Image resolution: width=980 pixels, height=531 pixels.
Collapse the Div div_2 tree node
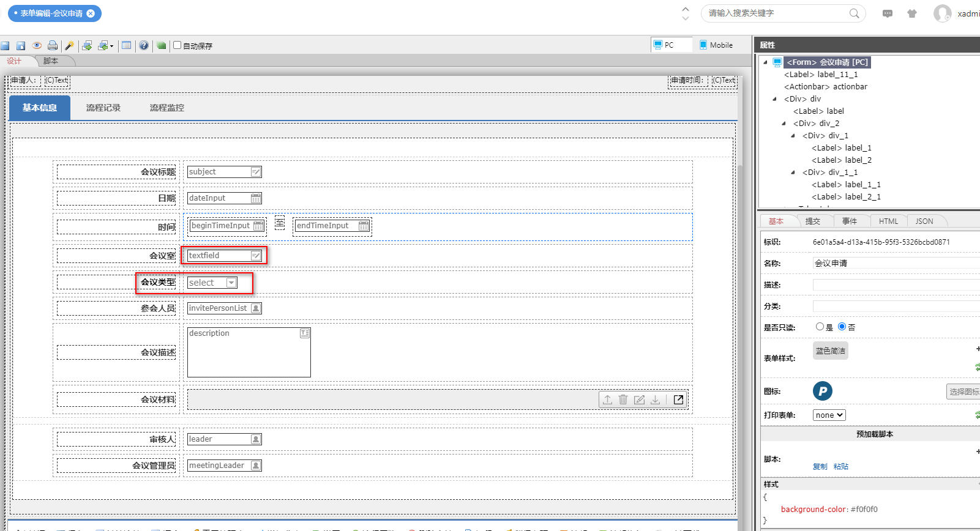pos(784,124)
